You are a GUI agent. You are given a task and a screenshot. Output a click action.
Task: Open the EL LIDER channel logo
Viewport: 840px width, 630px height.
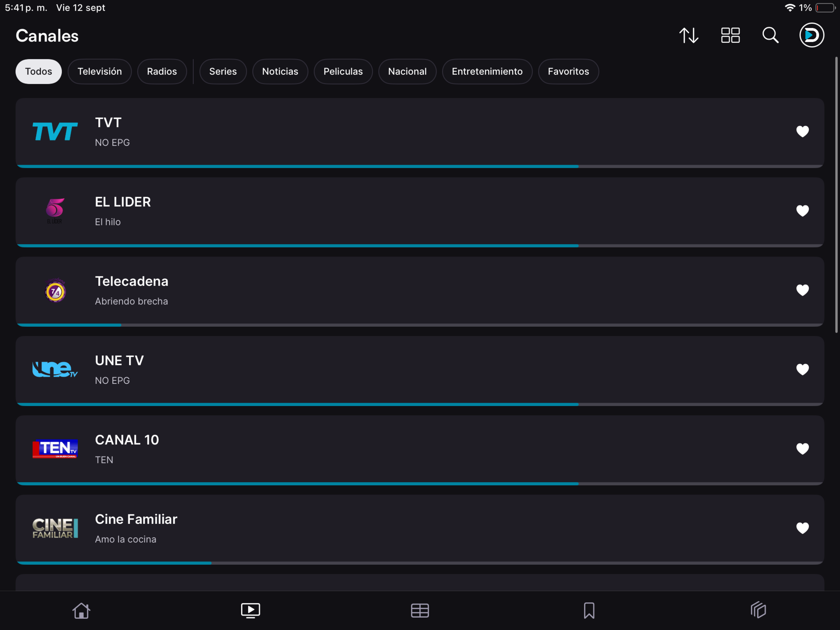55,211
